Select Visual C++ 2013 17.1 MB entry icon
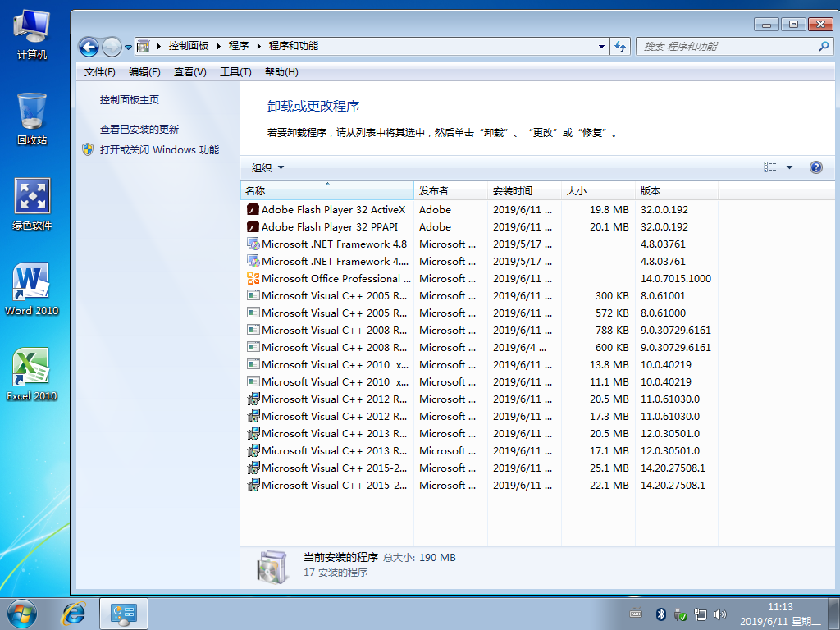The width and height of the screenshot is (840, 630). 253,450
